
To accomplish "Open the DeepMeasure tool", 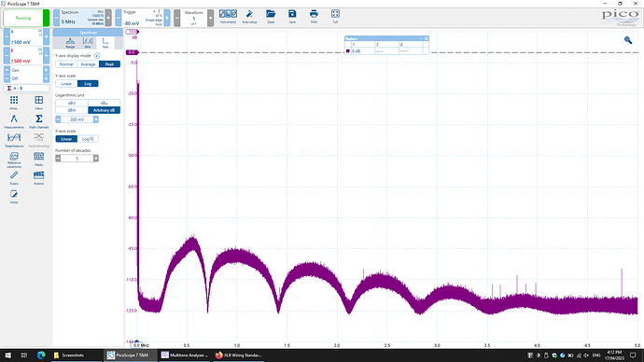I will coord(14,140).
